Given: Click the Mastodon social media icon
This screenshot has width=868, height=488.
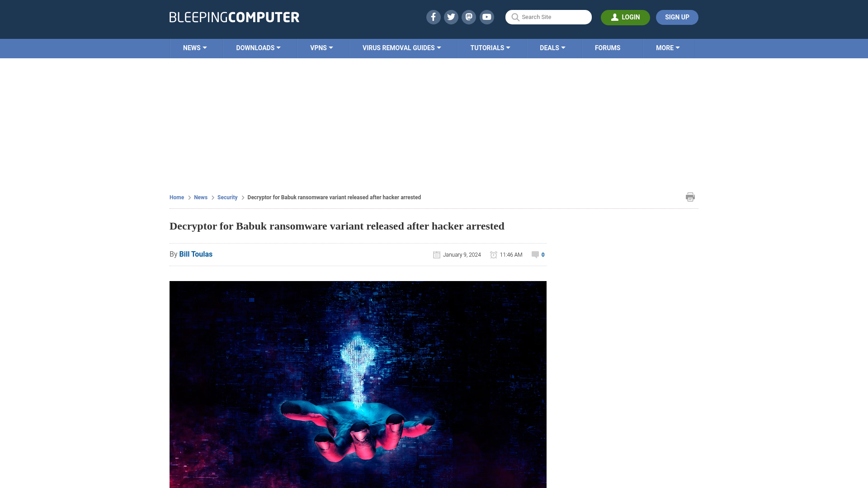Looking at the screenshot, I should coord(468,17).
